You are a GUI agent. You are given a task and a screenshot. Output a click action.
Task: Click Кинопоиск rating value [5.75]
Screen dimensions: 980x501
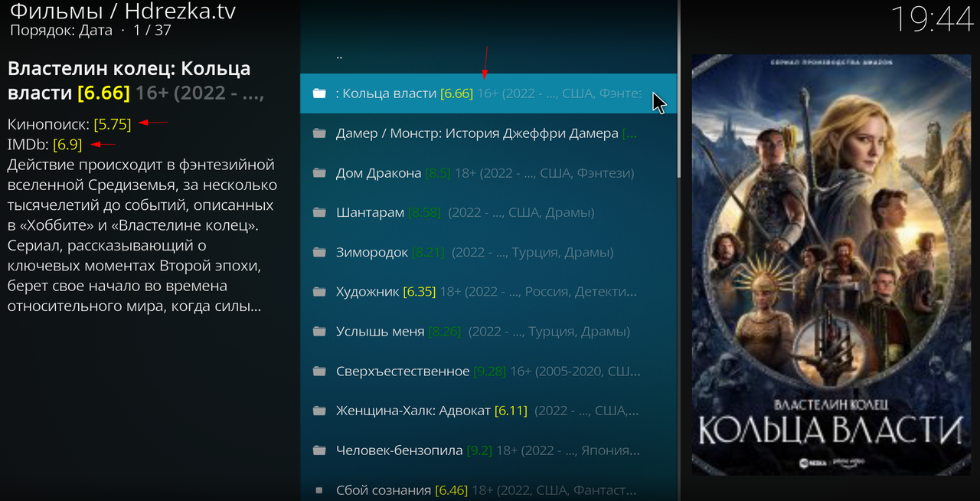(x=113, y=124)
